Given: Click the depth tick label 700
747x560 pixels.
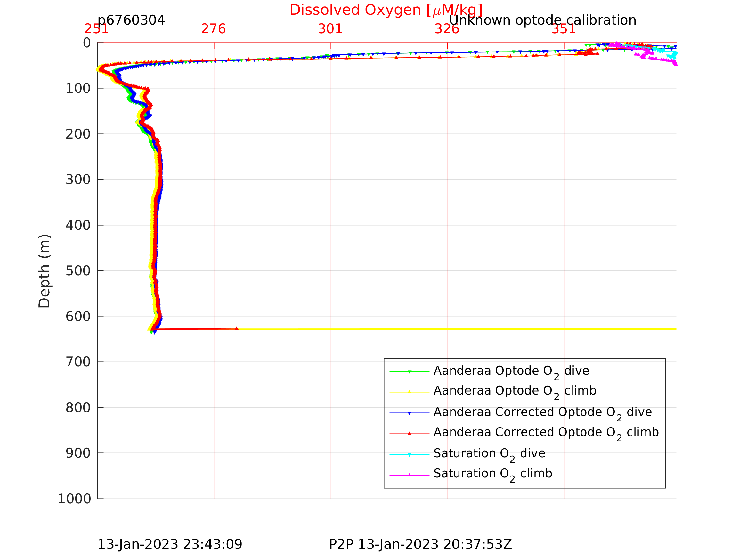Looking at the screenshot, I should (78, 362).
